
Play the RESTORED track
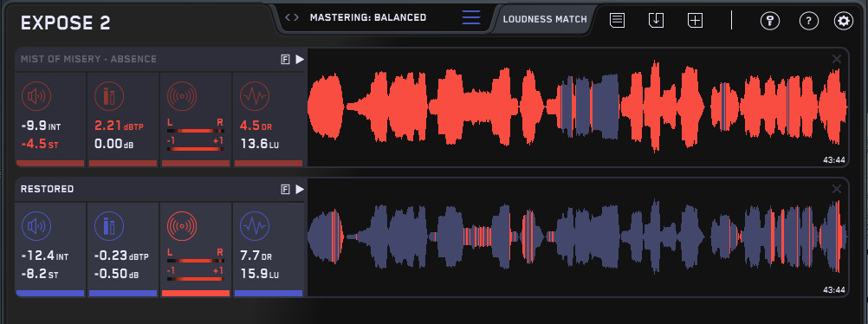pyautogui.click(x=300, y=190)
